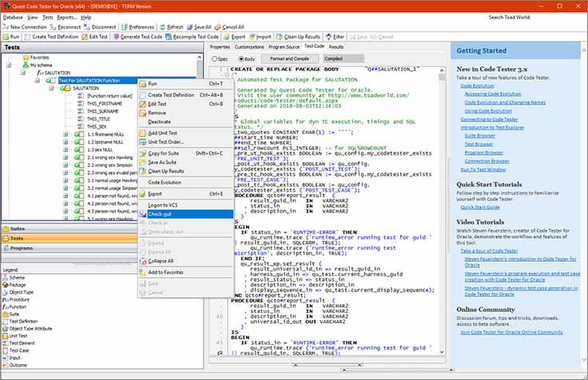Open the Tests menu
588x380 pixels.
[48, 18]
